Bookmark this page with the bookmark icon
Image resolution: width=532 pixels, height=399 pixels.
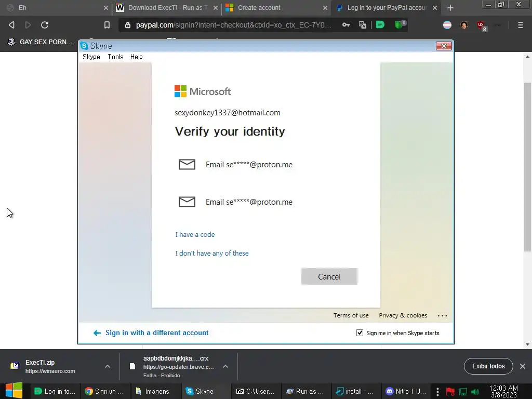click(x=107, y=25)
